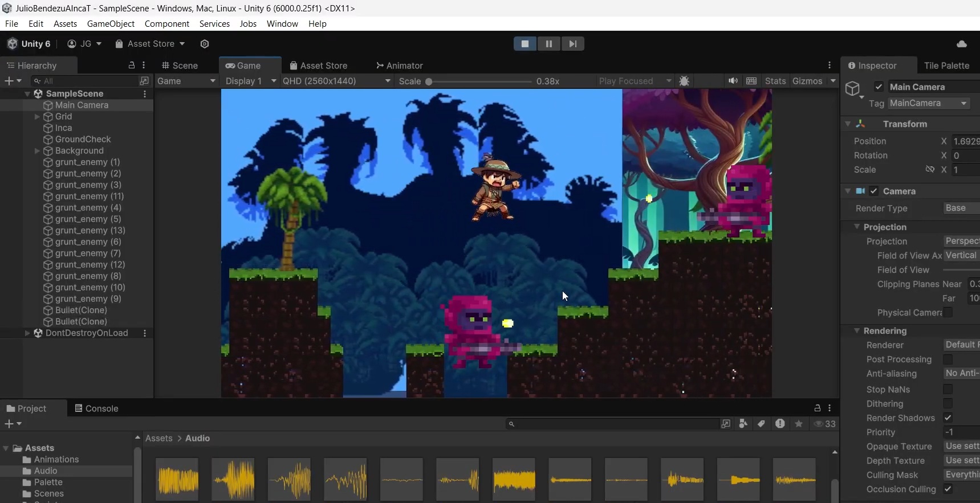Disable the Camera component checkbox
This screenshot has height=503, width=980.
click(873, 191)
